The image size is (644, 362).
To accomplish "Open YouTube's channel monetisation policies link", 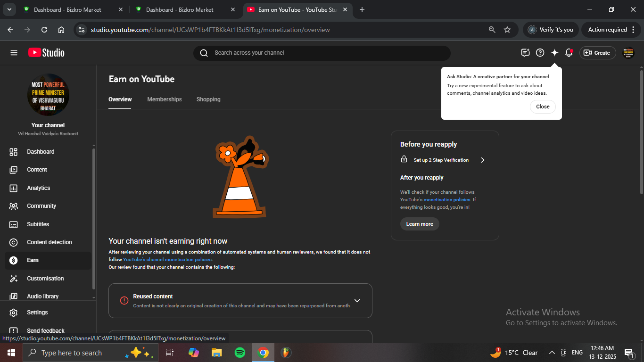I will [x=167, y=260].
